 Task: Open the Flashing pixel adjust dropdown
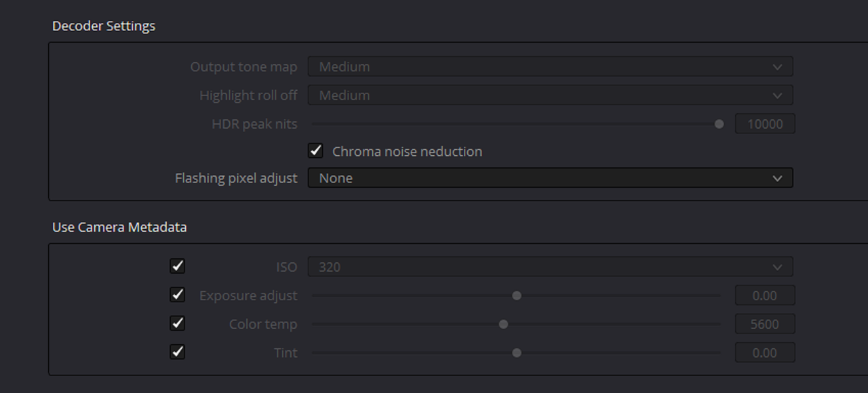[x=549, y=178]
